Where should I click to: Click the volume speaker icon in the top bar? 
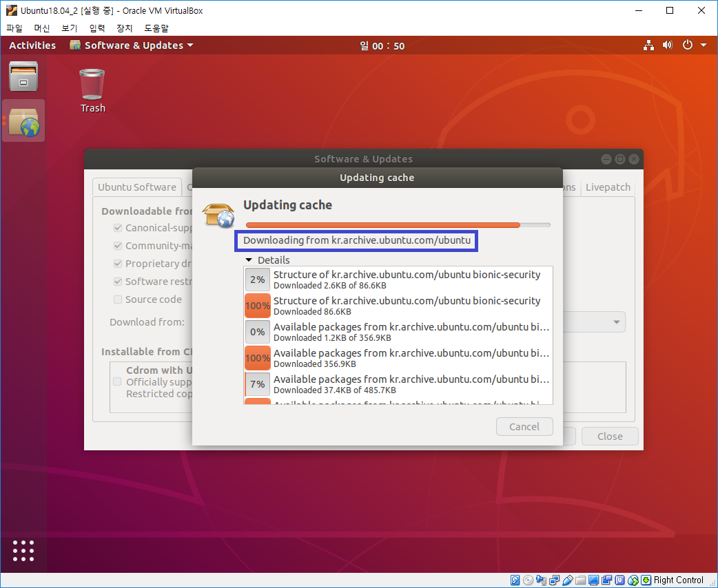[x=667, y=45]
